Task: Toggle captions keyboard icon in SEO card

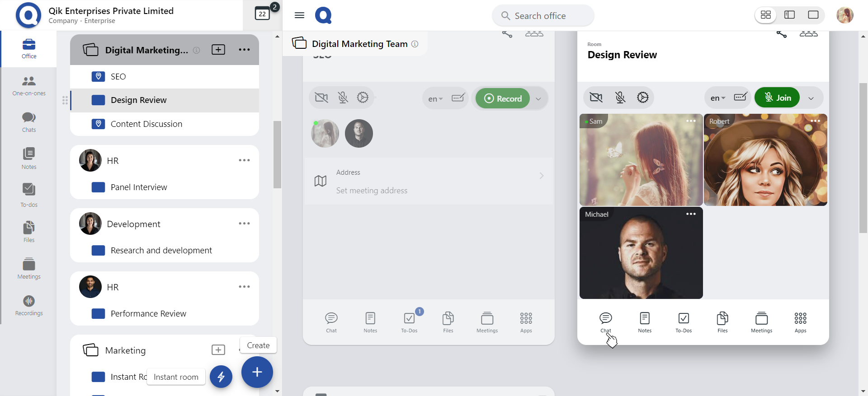Action: click(458, 97)
